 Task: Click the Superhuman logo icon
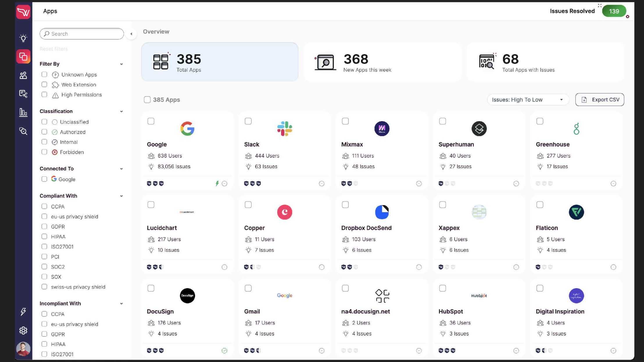[479, 128]
